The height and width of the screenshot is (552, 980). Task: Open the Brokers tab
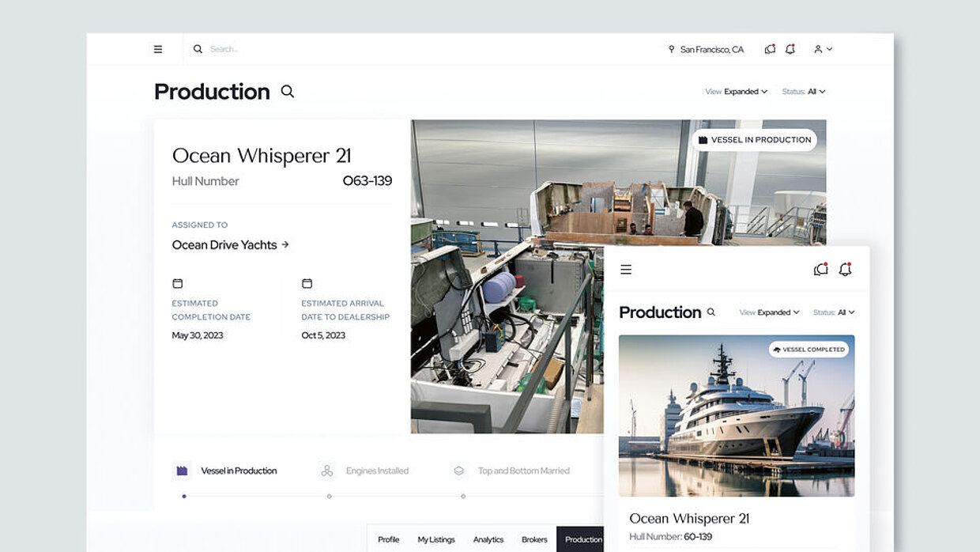click(x=534, y=539)
